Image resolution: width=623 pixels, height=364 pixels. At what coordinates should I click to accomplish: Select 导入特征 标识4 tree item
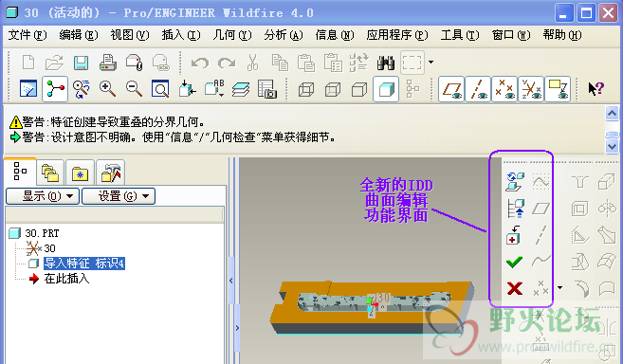[83, 264]
